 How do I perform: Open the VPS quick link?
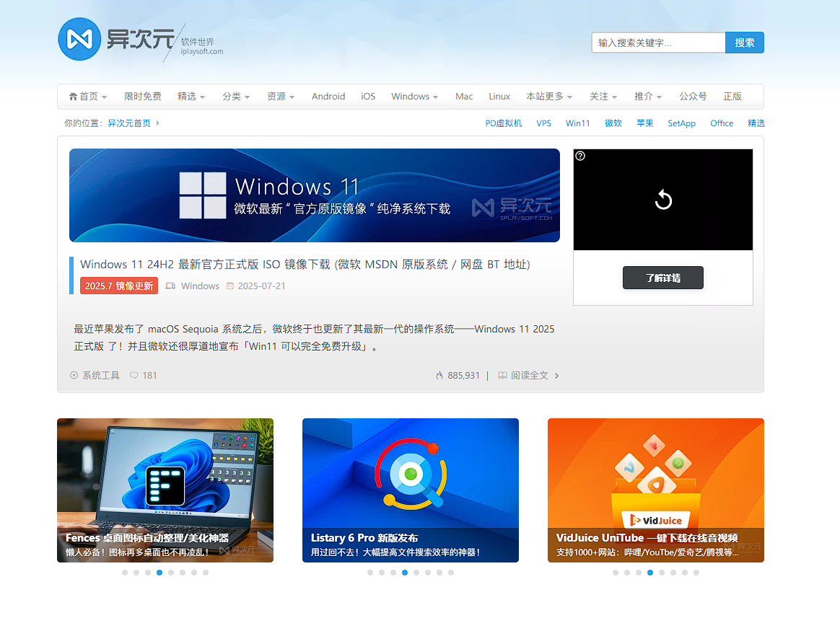click(543, 123)
